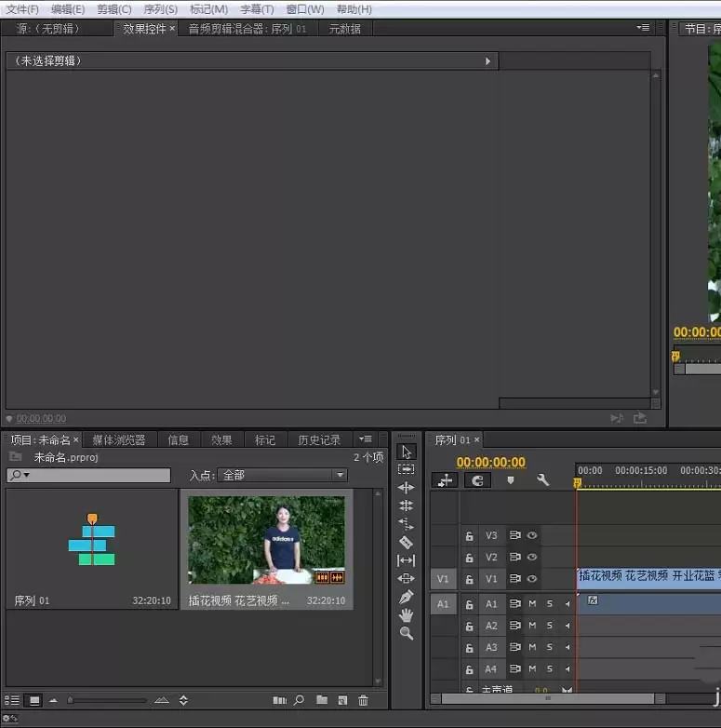
Task: Click the trash icon in project panel
Action: pyautogui.click(x=363, y=700)
